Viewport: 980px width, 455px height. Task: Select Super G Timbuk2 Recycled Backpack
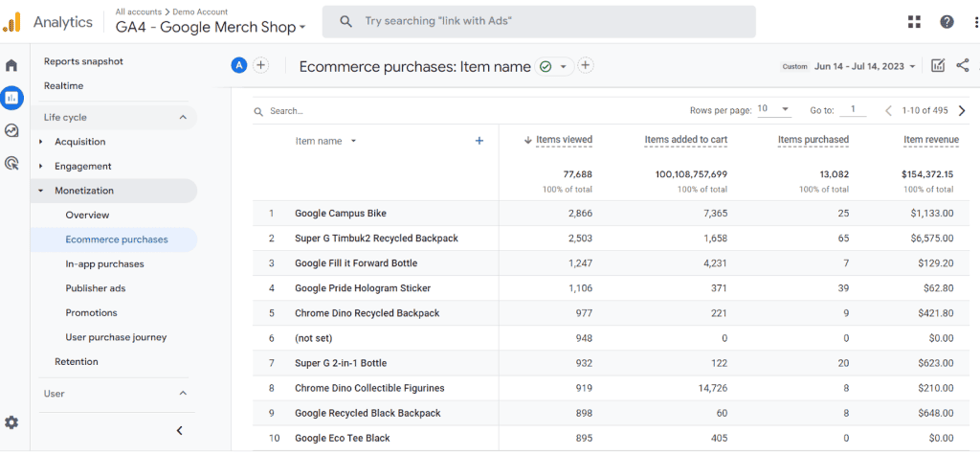coord(376,239)
